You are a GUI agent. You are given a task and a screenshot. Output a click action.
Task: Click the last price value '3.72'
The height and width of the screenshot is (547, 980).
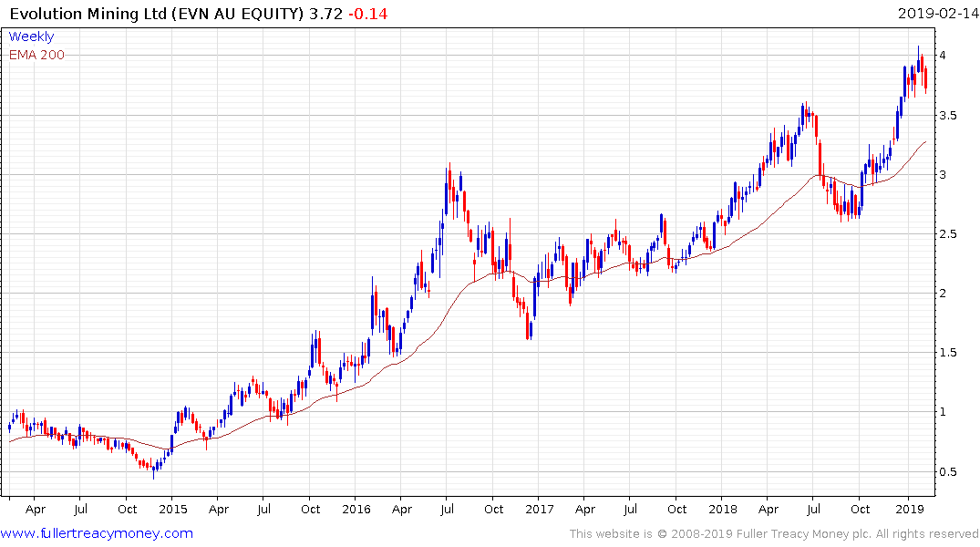pyautogui.click(x=325, y=14)
